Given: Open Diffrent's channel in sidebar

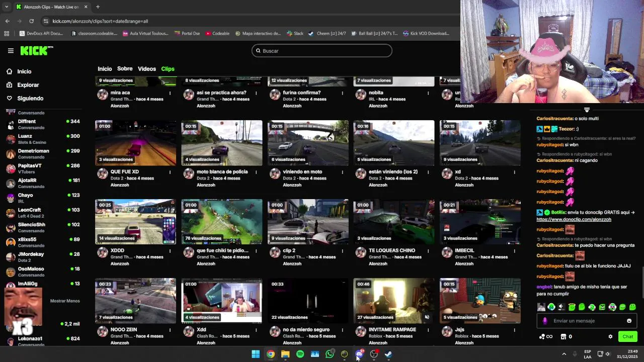Looking at the screenshot, I should 43,124.
